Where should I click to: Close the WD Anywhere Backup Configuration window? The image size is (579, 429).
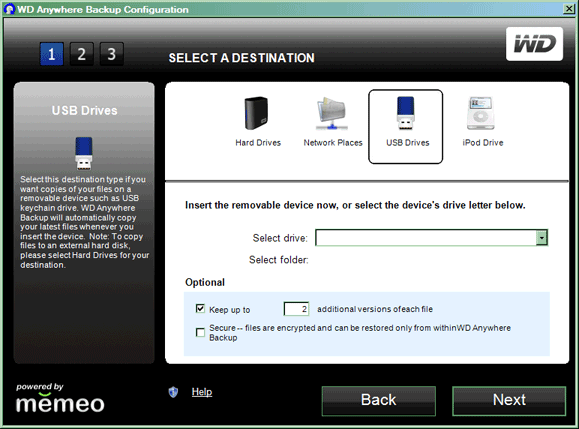(569, 9)
